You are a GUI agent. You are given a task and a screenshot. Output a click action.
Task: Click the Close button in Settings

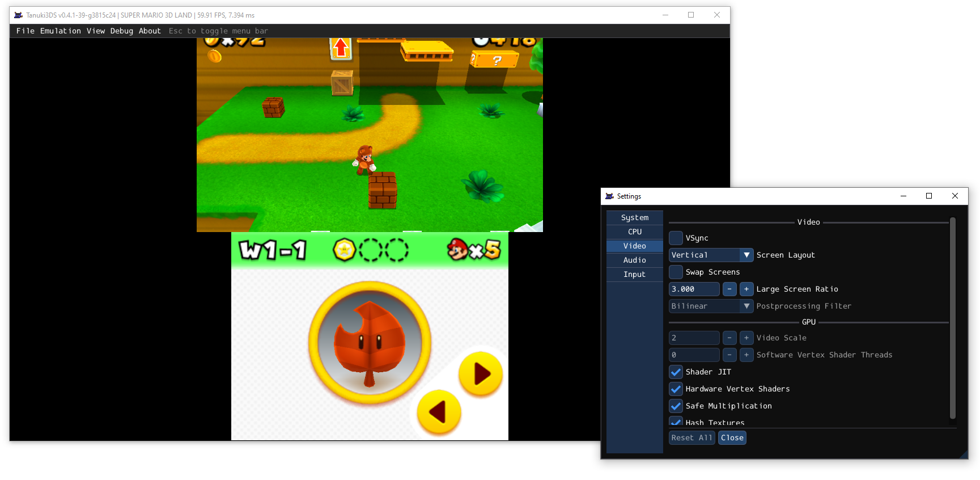732,438
